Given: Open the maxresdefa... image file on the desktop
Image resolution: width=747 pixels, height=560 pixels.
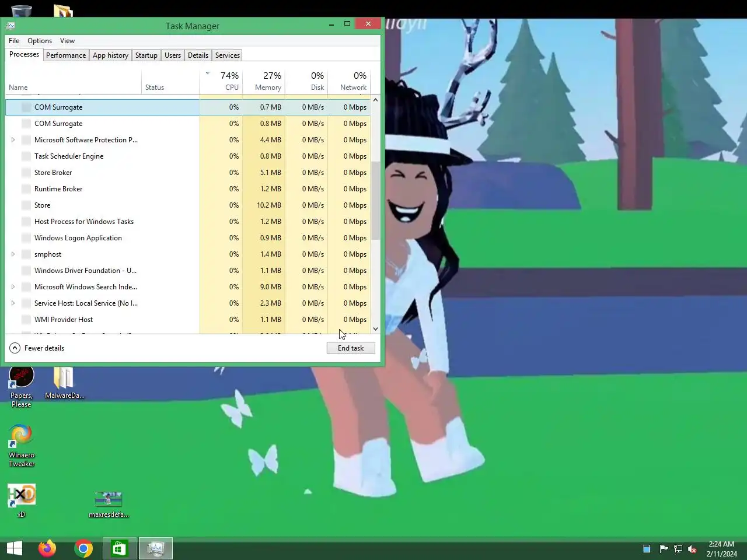Looking at the screenshot, I should click(x=109, y=505).
